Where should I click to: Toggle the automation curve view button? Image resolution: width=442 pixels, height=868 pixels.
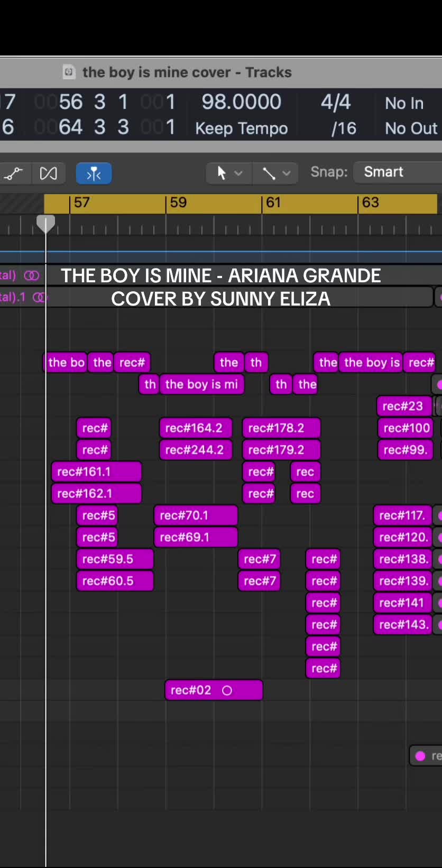pos(14,173)
